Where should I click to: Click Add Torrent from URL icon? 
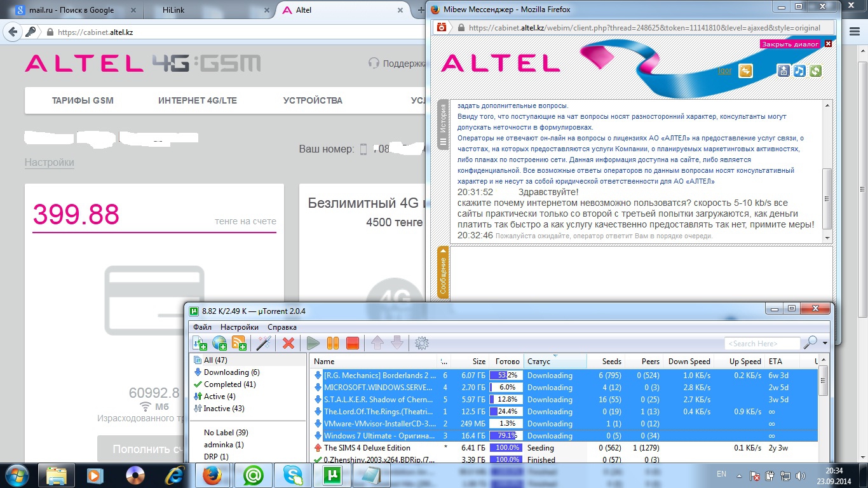point(220,343)
